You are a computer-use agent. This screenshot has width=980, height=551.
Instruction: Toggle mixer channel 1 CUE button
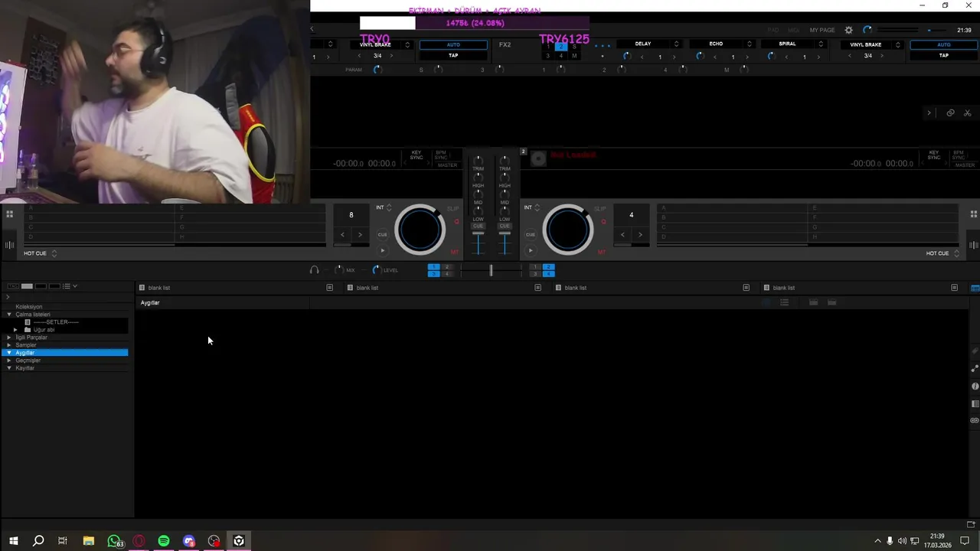478,226
